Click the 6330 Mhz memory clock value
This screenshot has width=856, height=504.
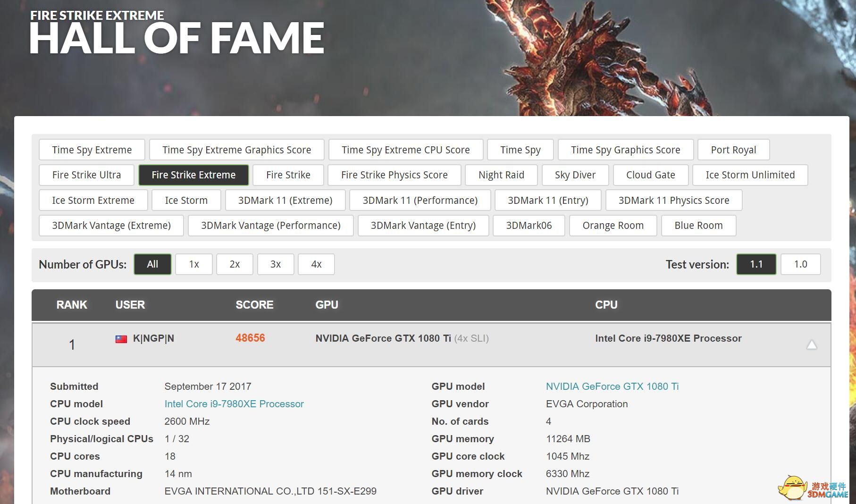(x=568, y=474)
